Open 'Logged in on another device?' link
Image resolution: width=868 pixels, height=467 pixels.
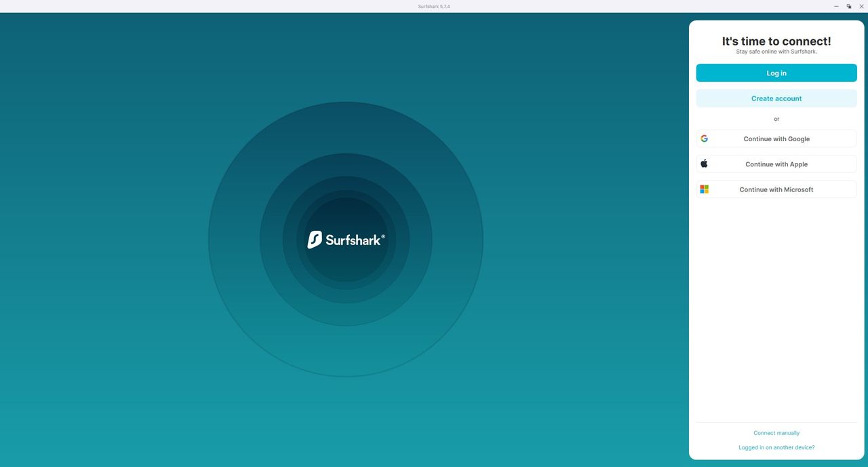(776, 448)
